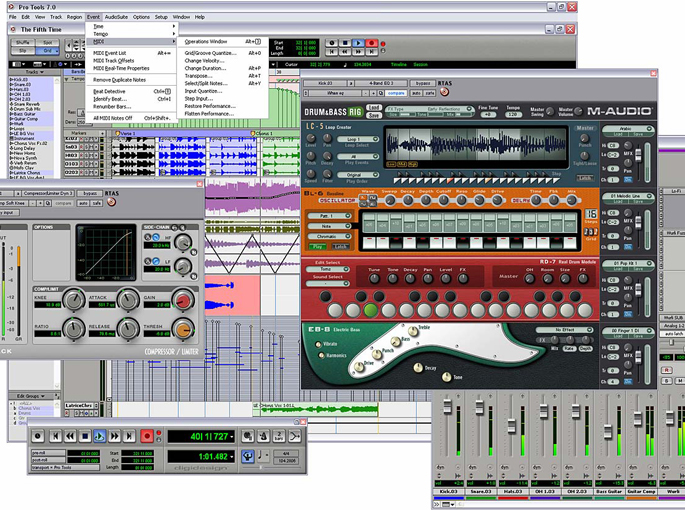Toggle Latch button in LC-5 Loop Creator
The width and height of the screenshot is (685, 510).
(585, 178)
